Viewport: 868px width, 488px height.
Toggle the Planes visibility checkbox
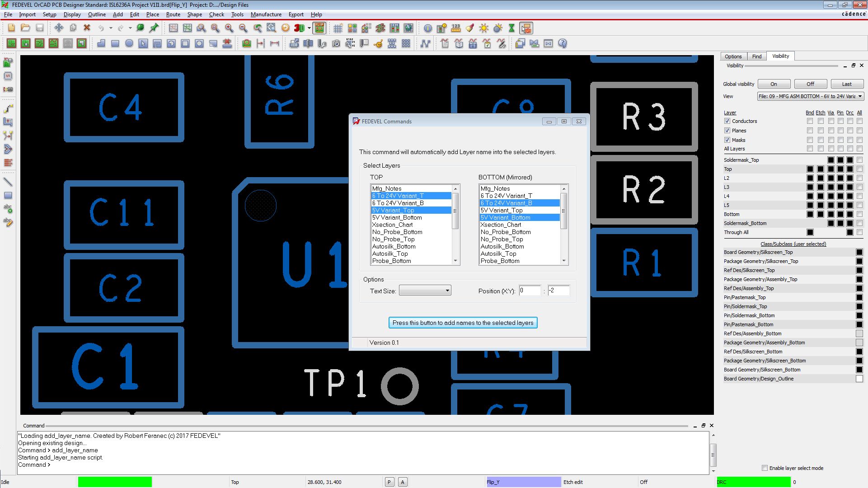pos(727,130)
